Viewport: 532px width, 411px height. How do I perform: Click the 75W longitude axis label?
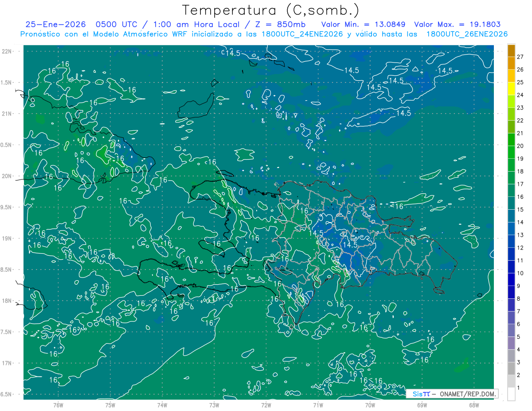110,405
